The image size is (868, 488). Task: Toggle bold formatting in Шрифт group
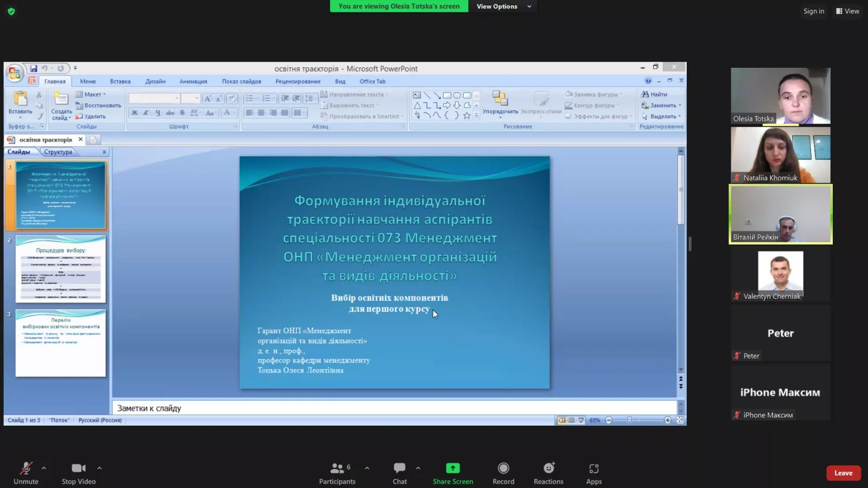pyautogui.click(x=135, y=113)
